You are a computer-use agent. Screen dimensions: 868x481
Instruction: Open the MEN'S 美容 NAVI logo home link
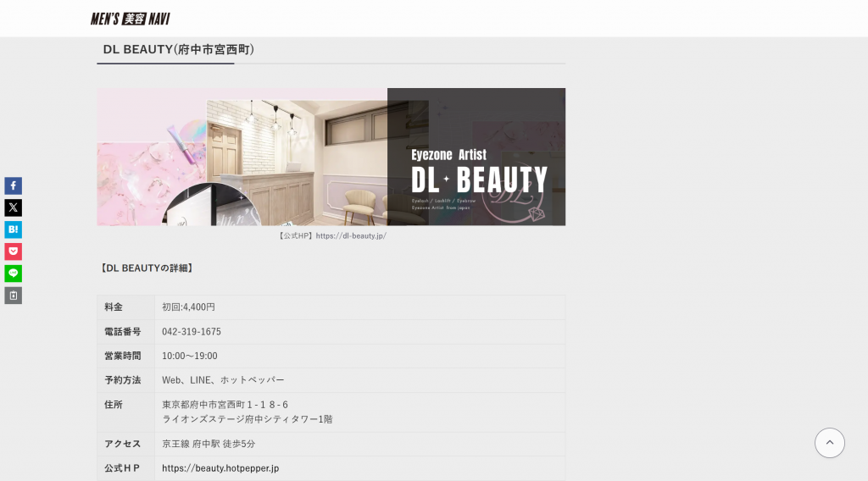tap(131, 19)
